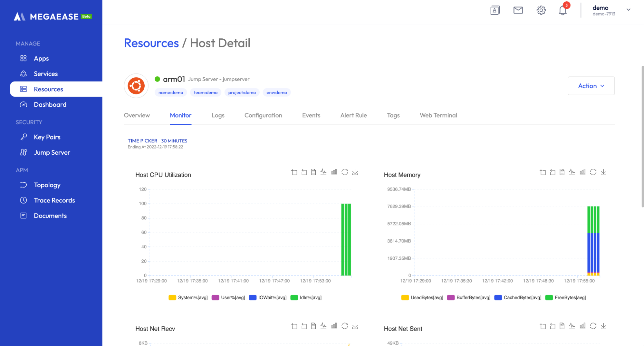The image size is (644, 346).
Task: Switch Host CPU Utilization to bar chart
Action: [x=334, y=172]
